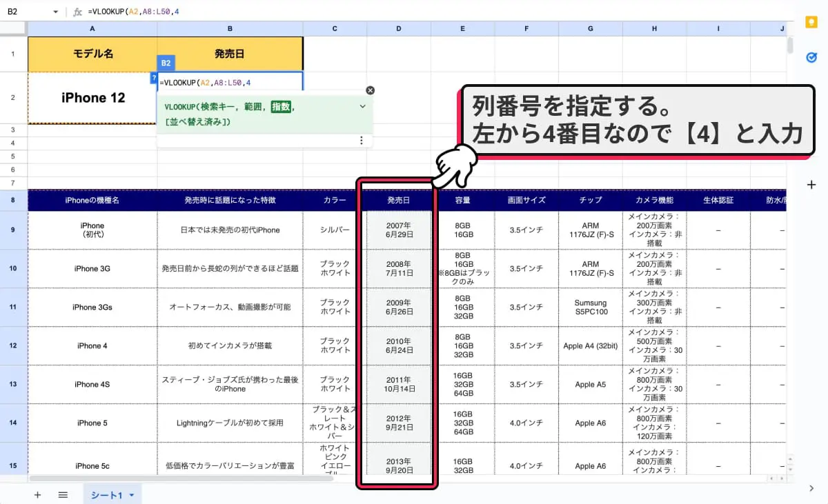Click the horizontal scrollbar at the sheet bottom
The height and width of the screenshot is (504, 828).
tap(181, 478)
